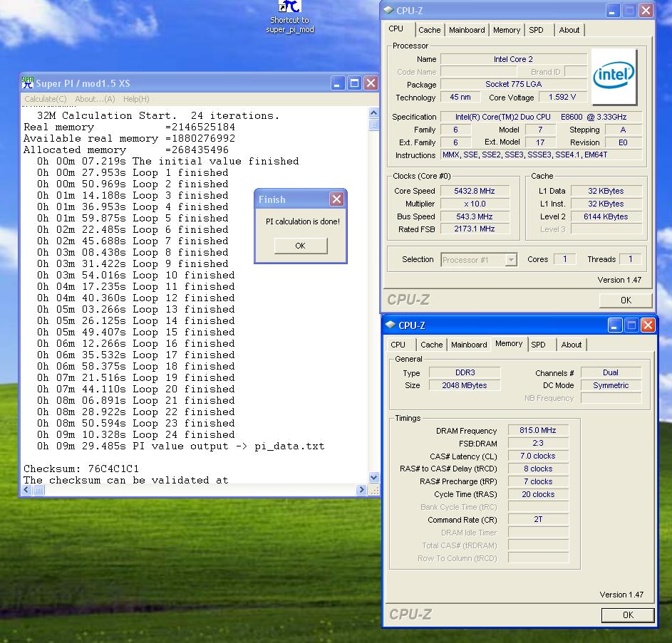Click the Super PI title bar app icon
This screenshot has height=643, width=672.
click(28, 83)
